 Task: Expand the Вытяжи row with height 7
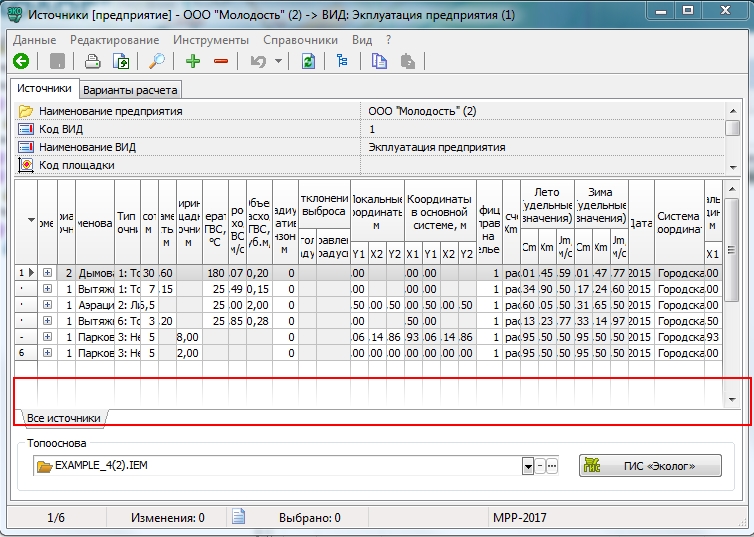point(47,288)
